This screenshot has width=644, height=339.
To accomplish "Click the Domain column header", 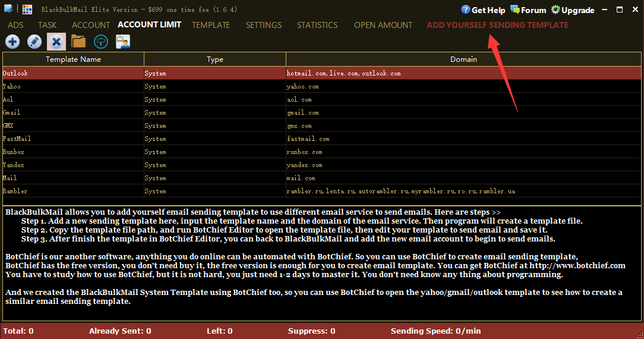I will [x=463, y=59].
